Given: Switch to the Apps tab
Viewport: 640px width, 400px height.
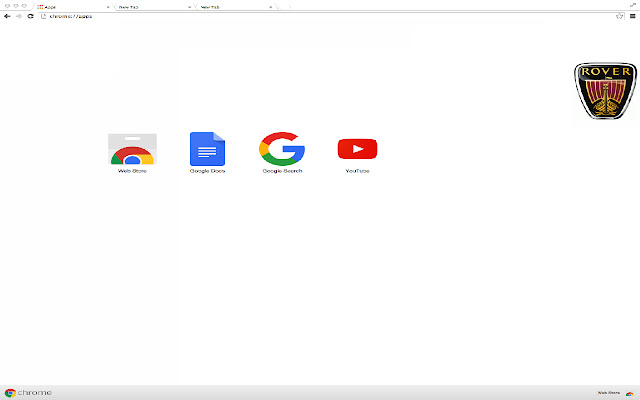Looking at the screenshot, I should pyautogui.click(x=71, y=7).
